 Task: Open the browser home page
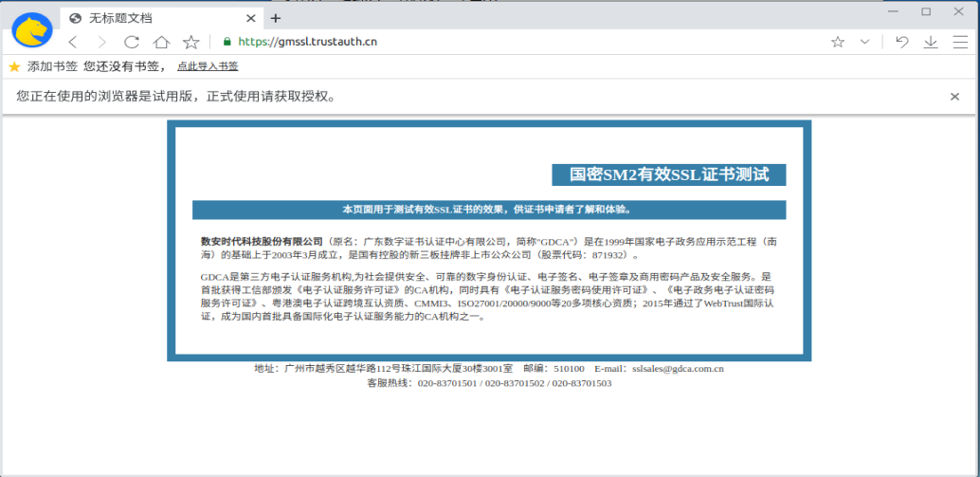coord(161,42)
